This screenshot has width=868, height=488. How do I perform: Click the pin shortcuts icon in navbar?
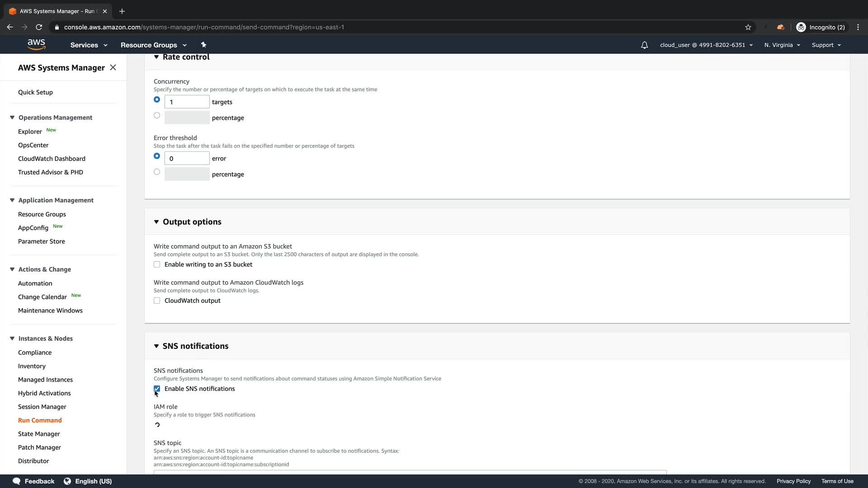tap(203, 45)
